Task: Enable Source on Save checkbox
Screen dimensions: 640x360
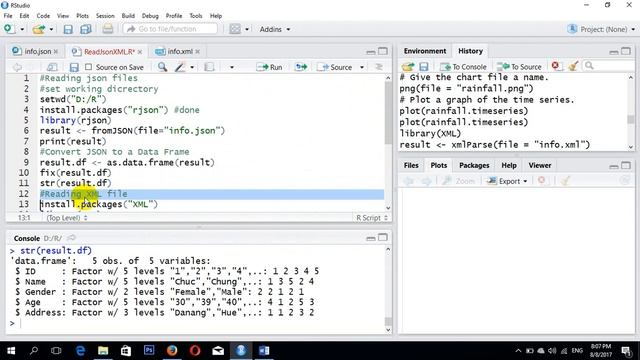Action: (89, 67)
